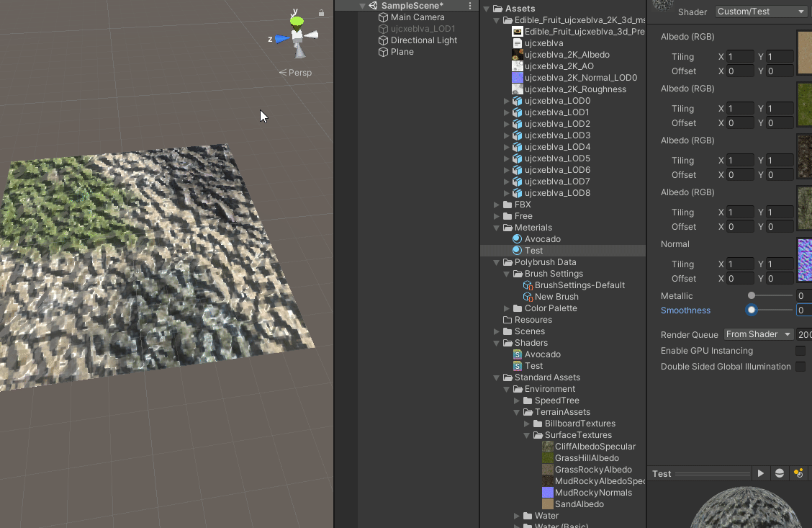Expand the Color Palette folder
Screen dimensions: 812x528
click(x=507, y=308)
